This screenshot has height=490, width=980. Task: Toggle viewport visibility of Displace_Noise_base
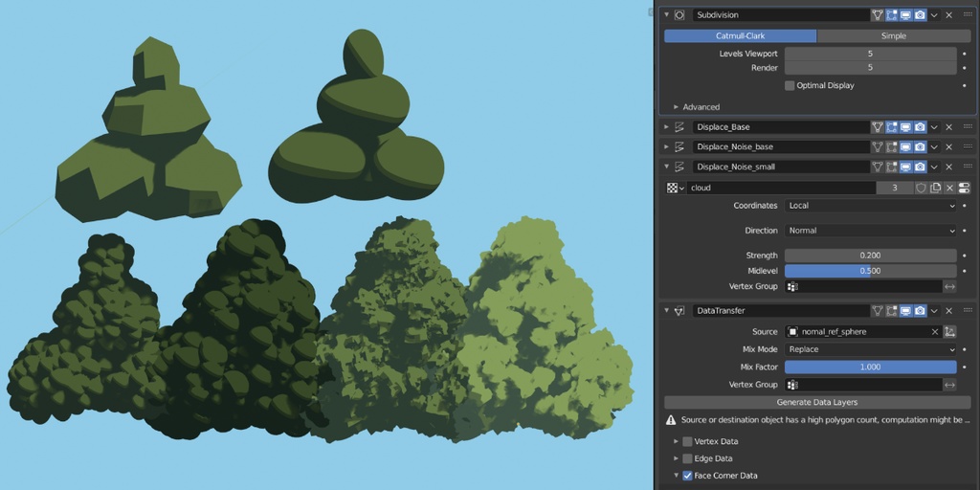[905, 146]
